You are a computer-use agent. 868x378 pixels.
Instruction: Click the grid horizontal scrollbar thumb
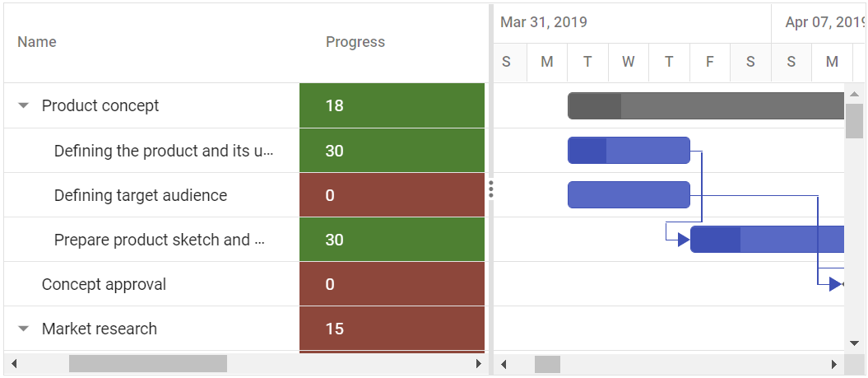pyautogui.click(x=147, y=363)
